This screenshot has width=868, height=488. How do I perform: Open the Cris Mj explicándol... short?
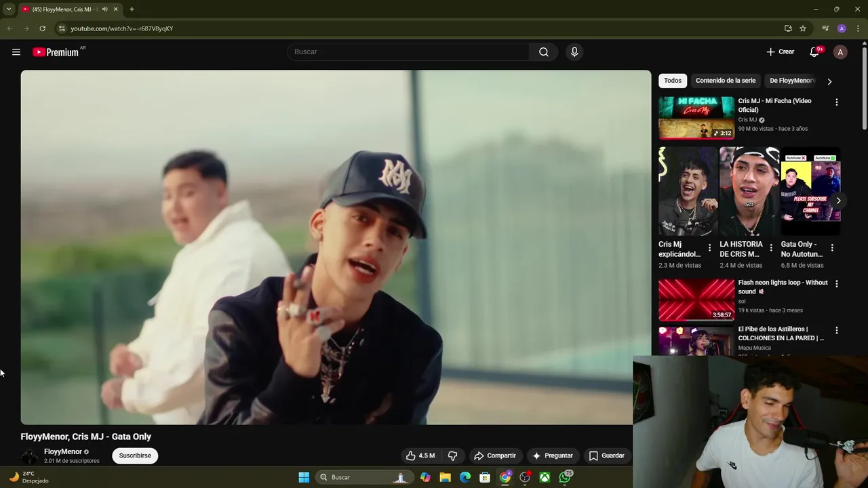click(x=688, y=191)
